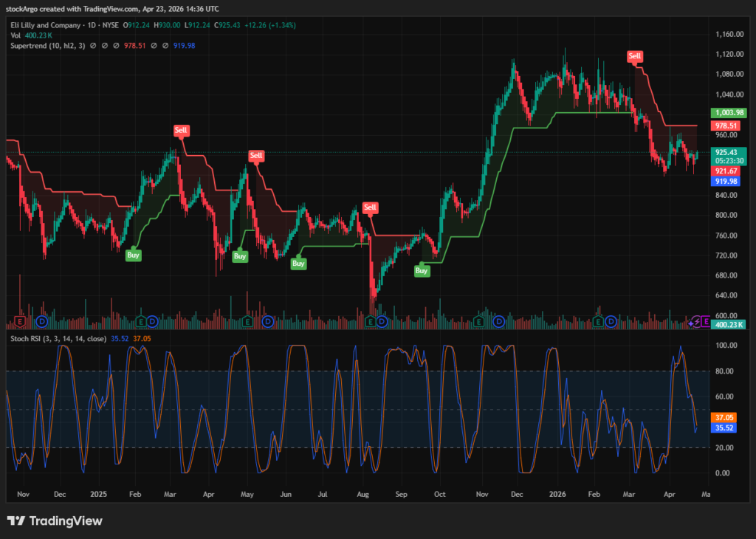756x539 pixels.
Task: Click the 2025 label on the time axis
Action: tap(98, 494)
